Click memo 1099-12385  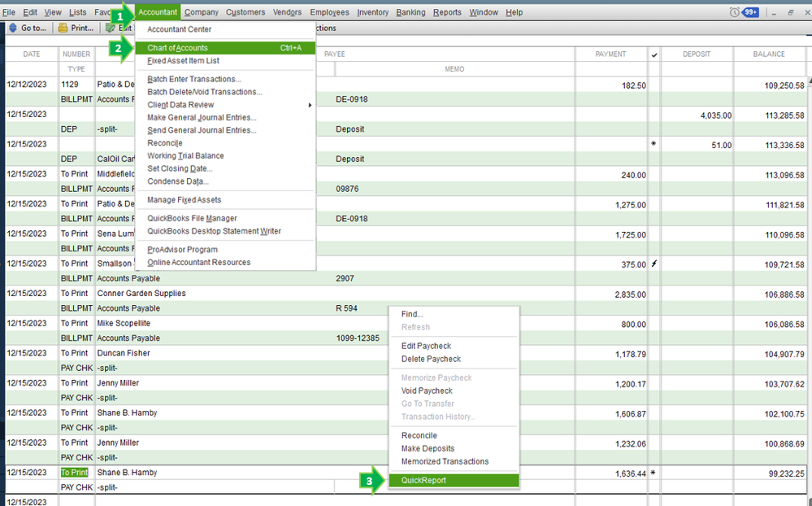[x=358, y=338]
